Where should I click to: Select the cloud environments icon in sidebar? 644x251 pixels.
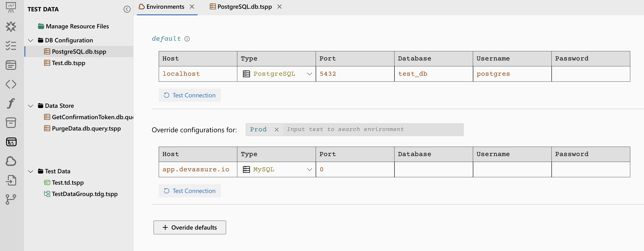pyautogui.click(x=11, y=161)
